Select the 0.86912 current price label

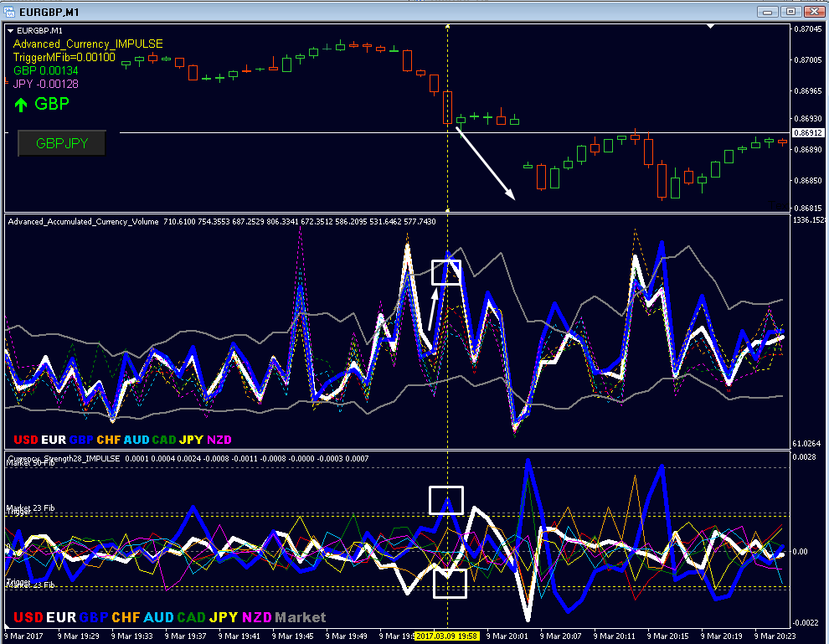click(x=807, y=132)
